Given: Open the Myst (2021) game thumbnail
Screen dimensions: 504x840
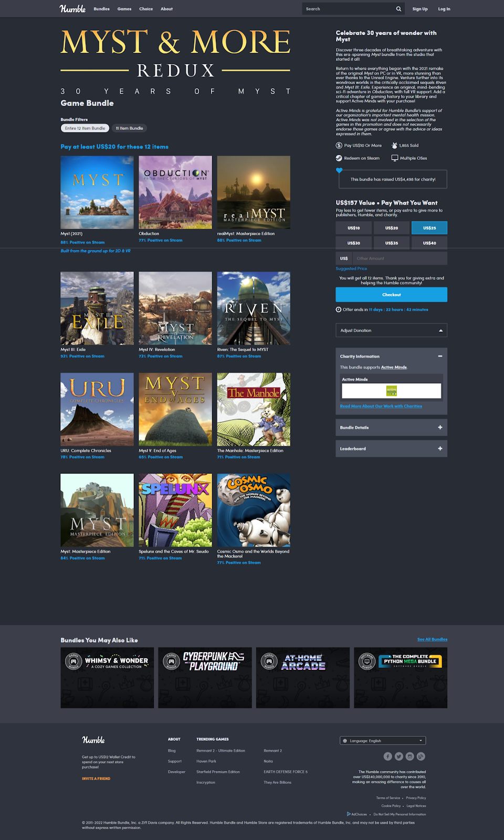Looking at the screenshot, I should (97, 192).
